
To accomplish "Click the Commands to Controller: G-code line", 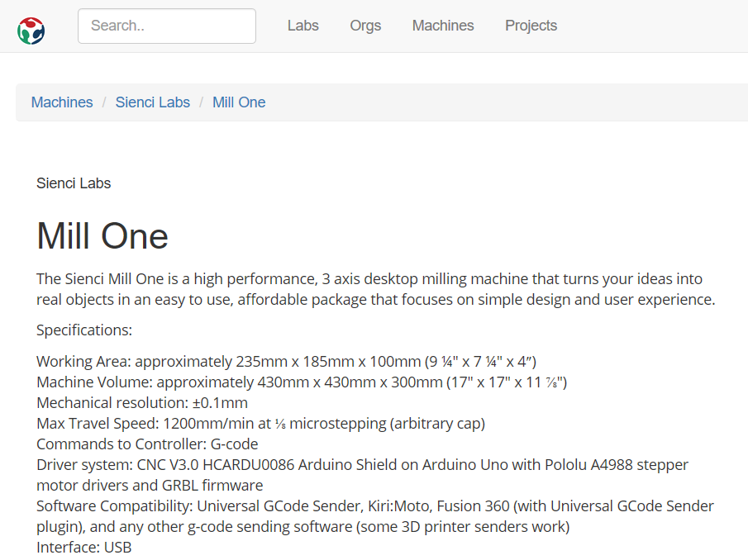I will pyautogui.click(x=147, y=444).
